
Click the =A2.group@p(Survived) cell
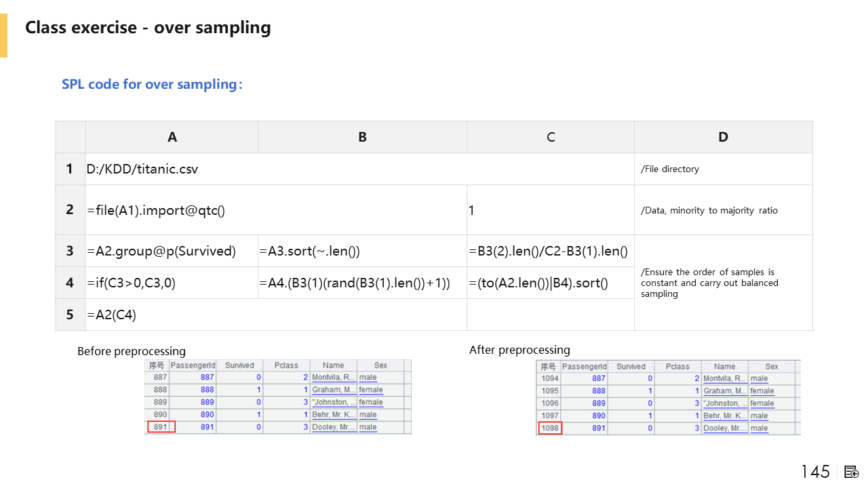click(161, 251)
